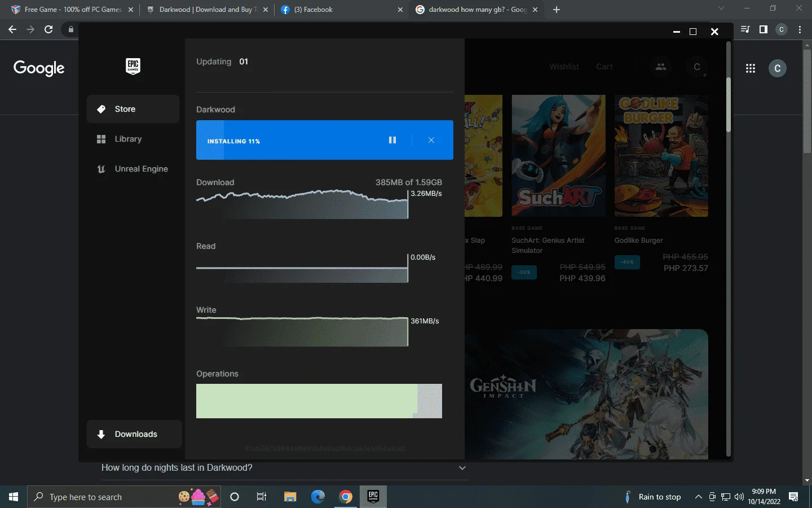
Task: Go to Unreal Engine section
Action: [133, 169]
